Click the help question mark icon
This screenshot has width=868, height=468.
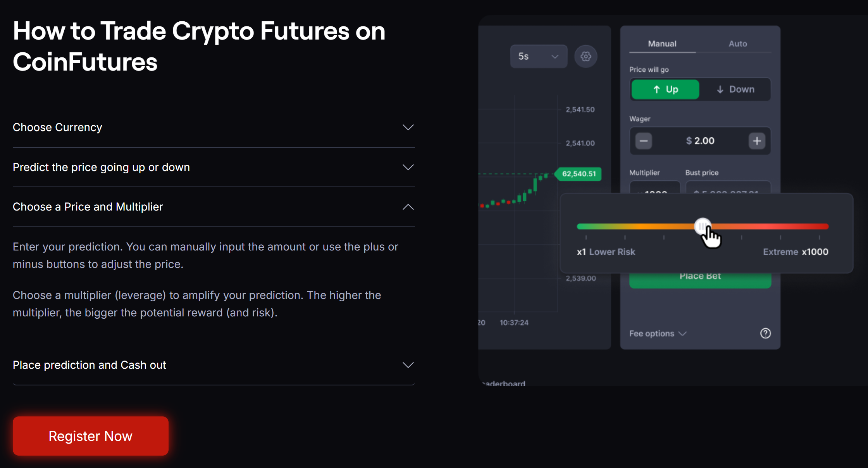pyautogui.click(x=765, y=333)
